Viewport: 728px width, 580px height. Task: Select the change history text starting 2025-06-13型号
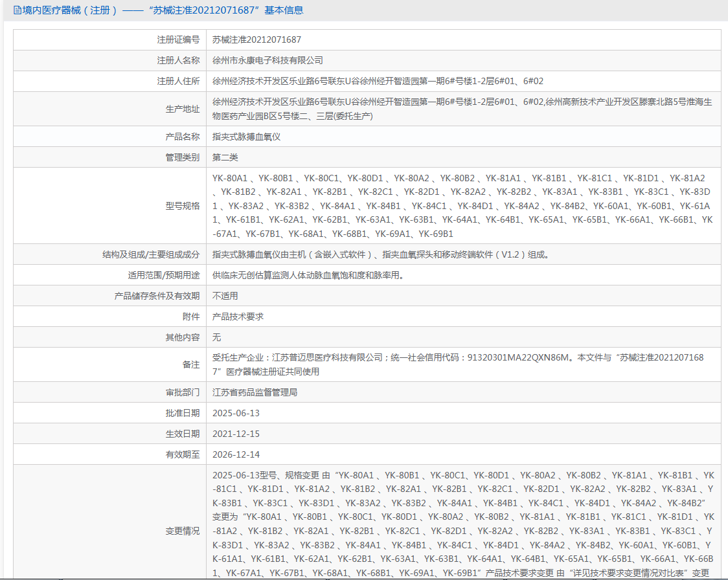463,524
